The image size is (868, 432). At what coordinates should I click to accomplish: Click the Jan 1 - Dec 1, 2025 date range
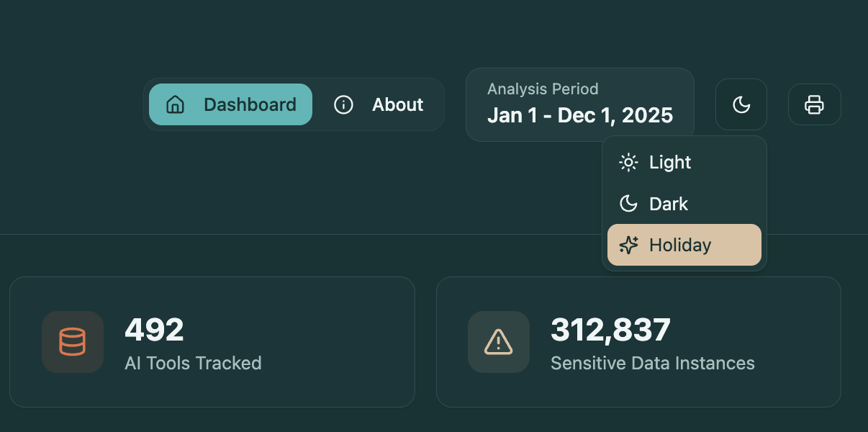580,115
